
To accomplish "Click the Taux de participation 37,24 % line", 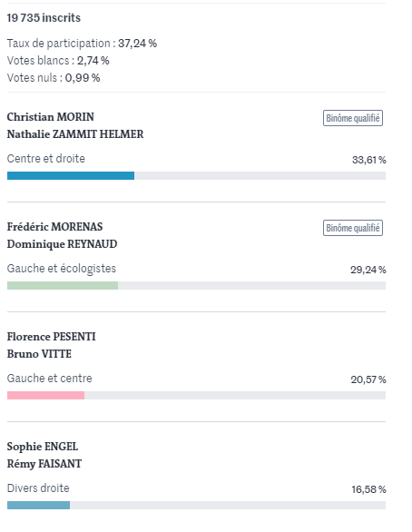I will (x=82, y=44).
